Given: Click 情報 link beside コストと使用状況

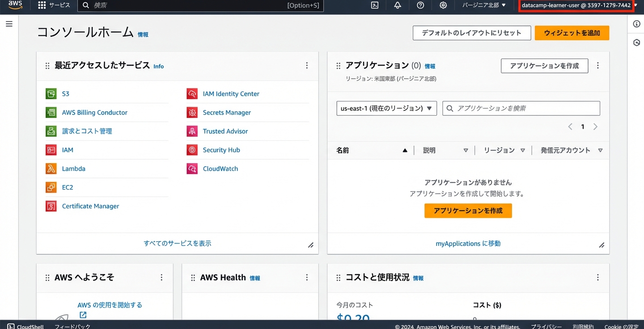Looking at the screenshot, I should click(418, 278).
